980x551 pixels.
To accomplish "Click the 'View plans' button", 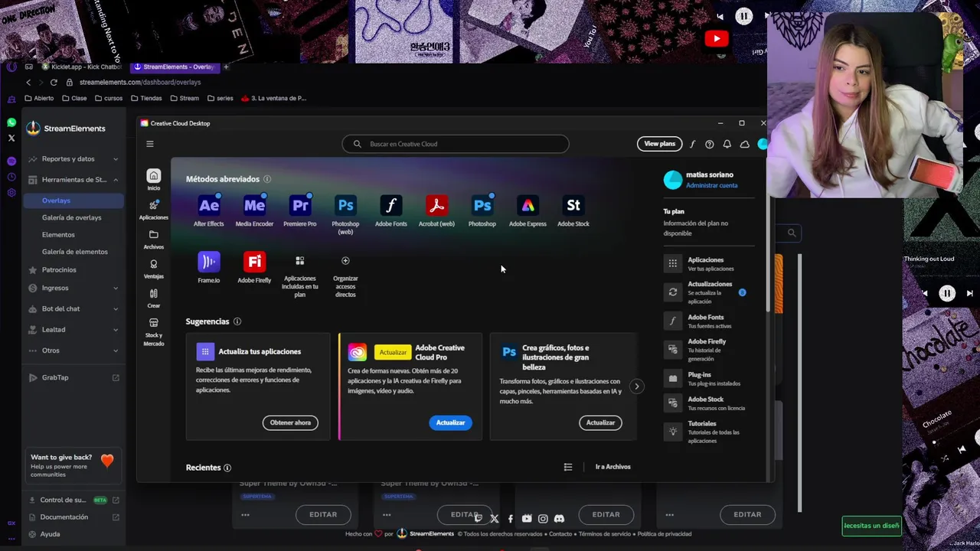I will 659,144.
